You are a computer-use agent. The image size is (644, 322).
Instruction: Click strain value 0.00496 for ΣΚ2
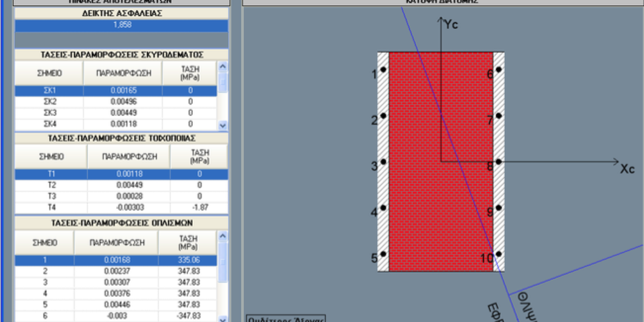point(123,102)
